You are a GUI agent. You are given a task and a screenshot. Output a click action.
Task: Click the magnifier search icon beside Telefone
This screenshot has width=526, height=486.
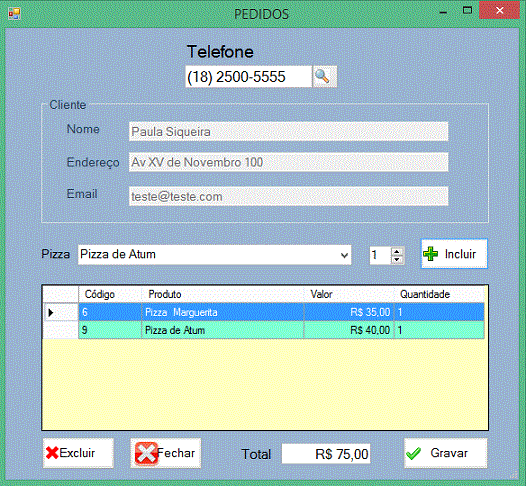coord(324,77)
